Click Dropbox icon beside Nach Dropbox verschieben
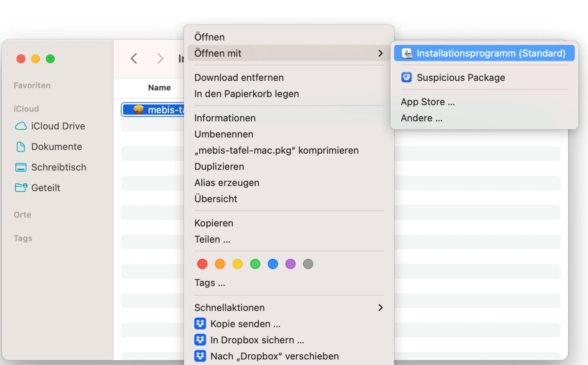 (x=200, y=356)
